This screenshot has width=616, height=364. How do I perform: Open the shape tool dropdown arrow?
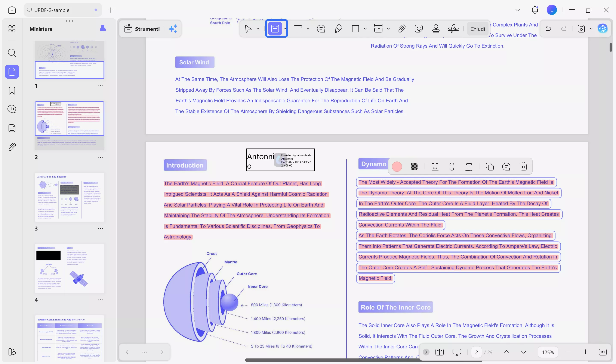[365, 29]
